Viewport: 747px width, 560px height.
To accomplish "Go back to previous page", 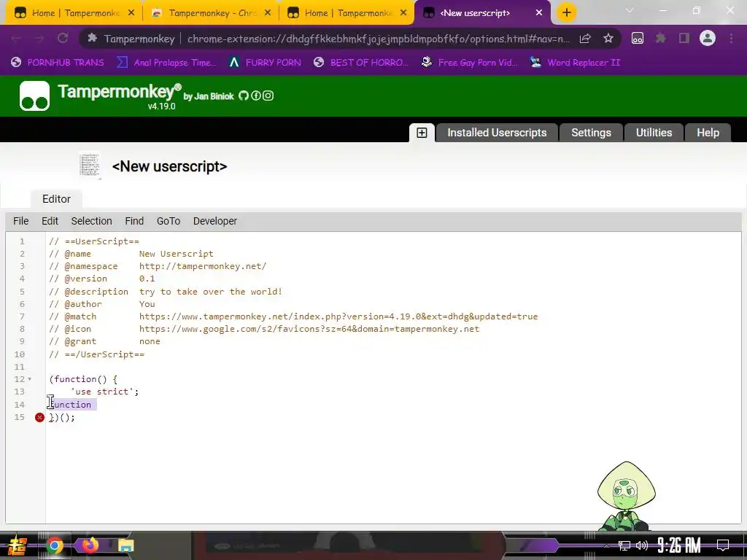I will coord(16,38).
